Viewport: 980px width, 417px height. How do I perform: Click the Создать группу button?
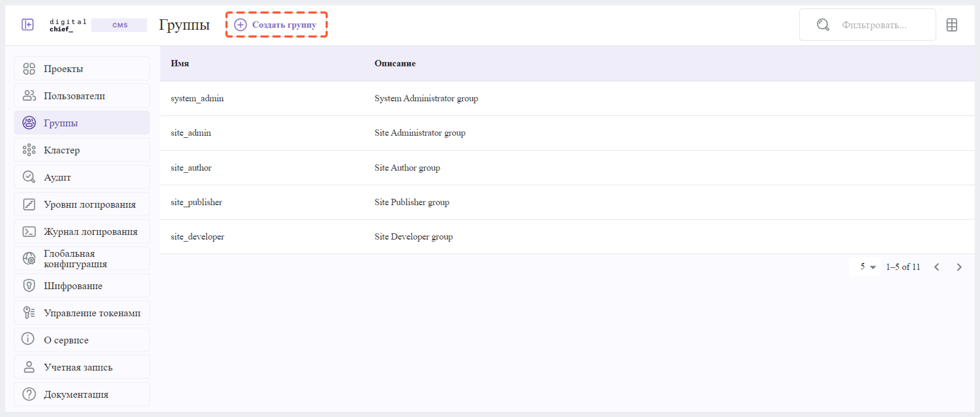tap(277, 25)
